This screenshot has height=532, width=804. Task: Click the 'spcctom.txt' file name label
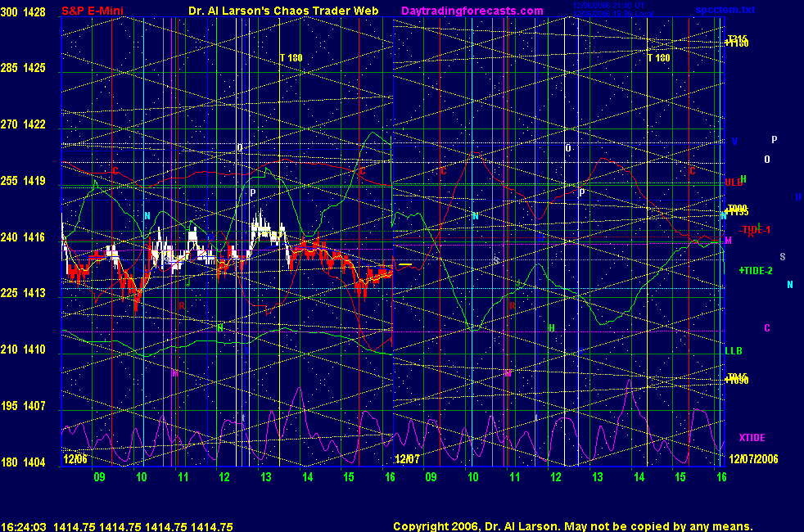(x=725, y=10)
